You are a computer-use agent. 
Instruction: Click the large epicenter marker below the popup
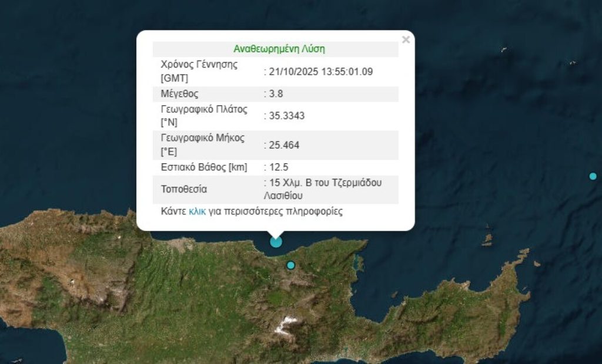click(x=276, y=241)
